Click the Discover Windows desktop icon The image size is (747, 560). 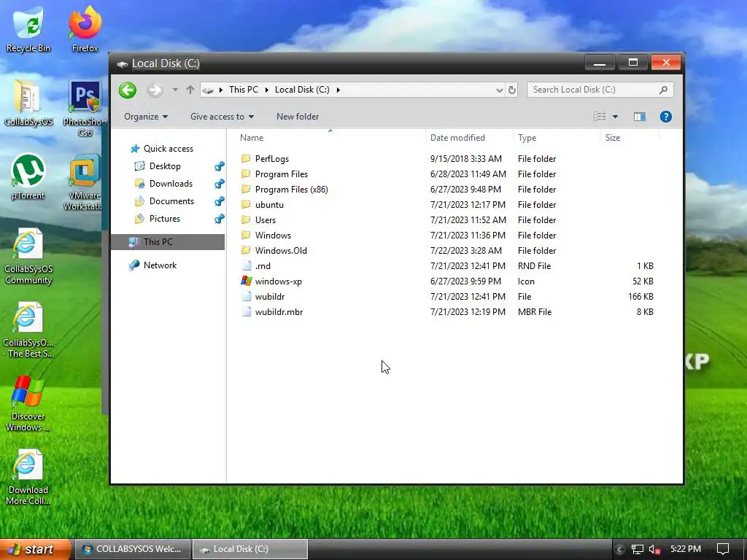point(28,404)
